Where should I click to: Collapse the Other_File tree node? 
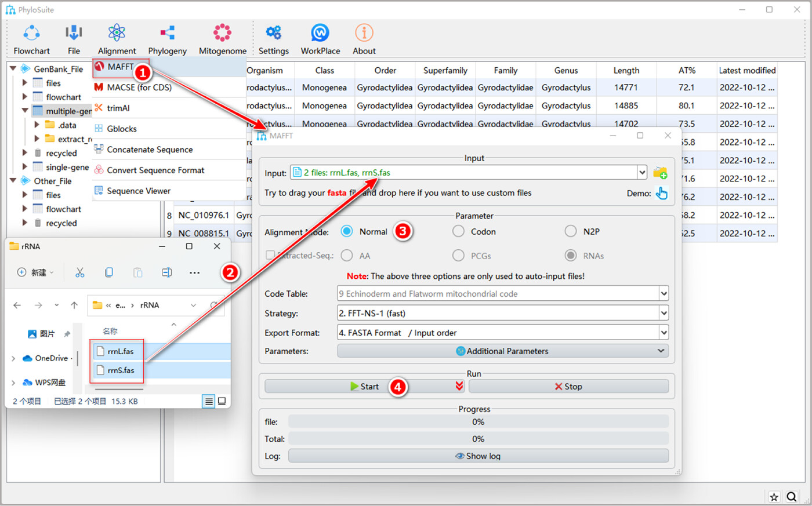point(13,180)
